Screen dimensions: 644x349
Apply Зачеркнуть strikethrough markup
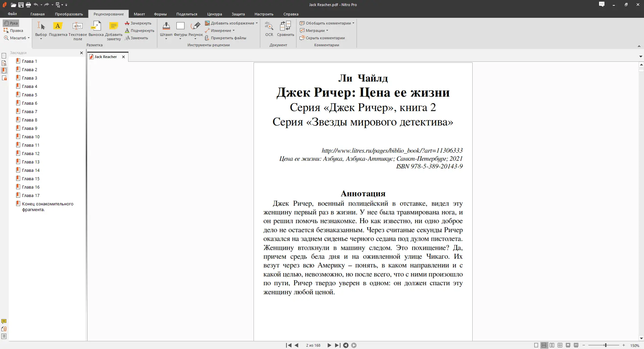coord(139,23)
